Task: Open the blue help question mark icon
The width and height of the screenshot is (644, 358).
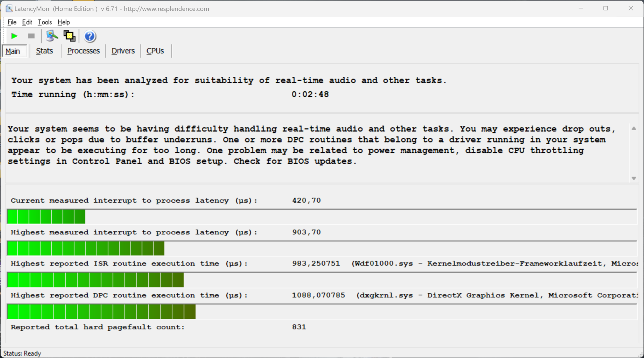Action: click(x=90, y=36)
